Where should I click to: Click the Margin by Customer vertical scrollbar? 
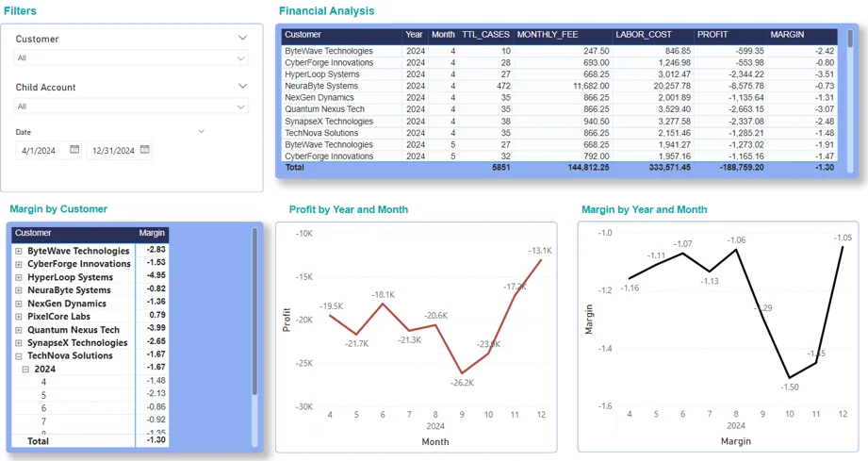254,311
